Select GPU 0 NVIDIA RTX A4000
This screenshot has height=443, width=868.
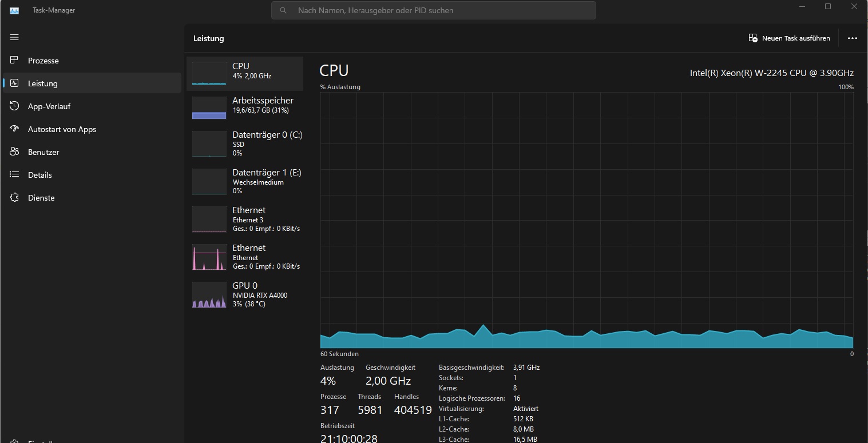point(245,294)
